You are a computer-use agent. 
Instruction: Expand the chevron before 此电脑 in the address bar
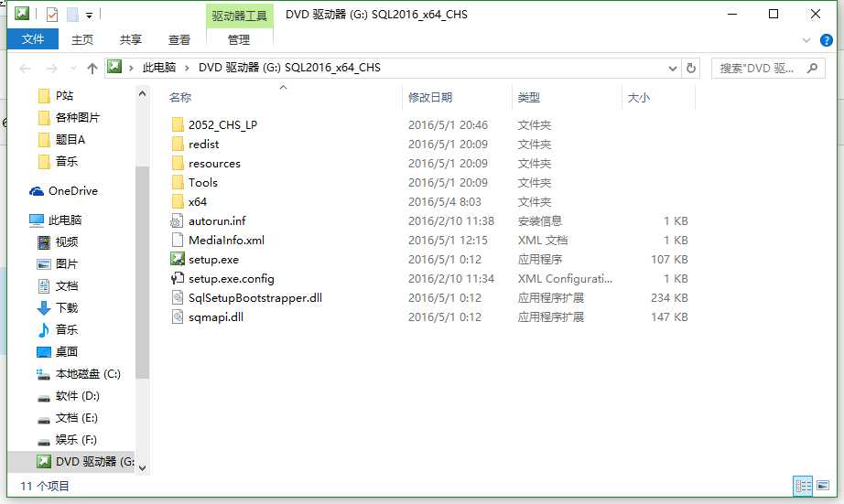point(131,68)
